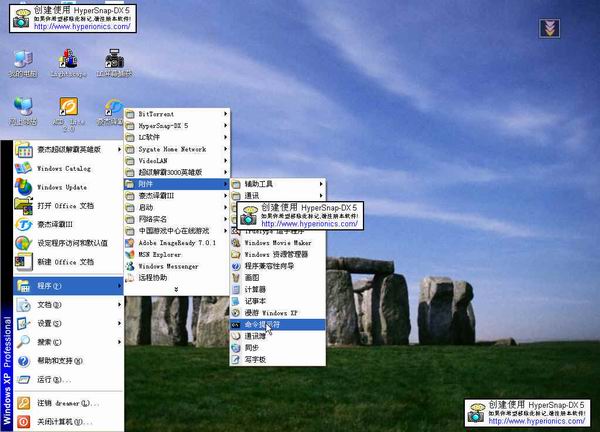Screen dimensions: 600x432
Task: Launch 画图 Paint from Accessories
Action: [x=278, y=277]
